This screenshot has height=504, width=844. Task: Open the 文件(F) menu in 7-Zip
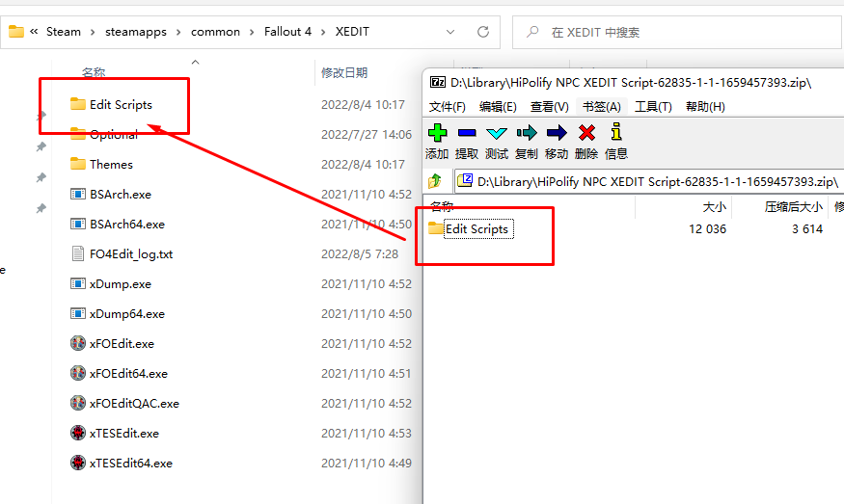448,107
